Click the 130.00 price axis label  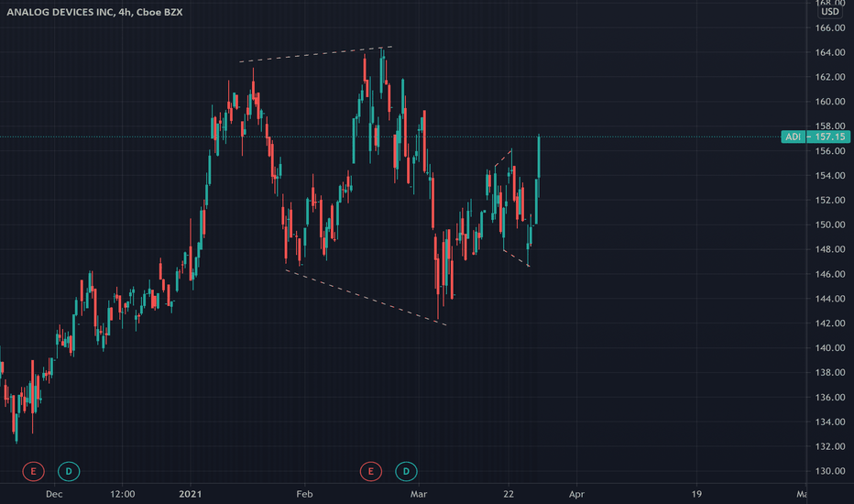click(830, 471)
